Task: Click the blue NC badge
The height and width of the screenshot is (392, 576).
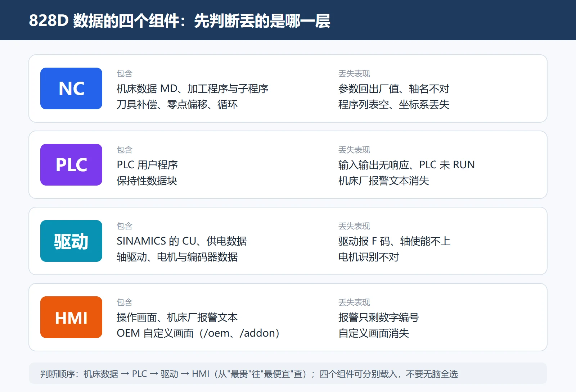Action: tap(71, 88)
